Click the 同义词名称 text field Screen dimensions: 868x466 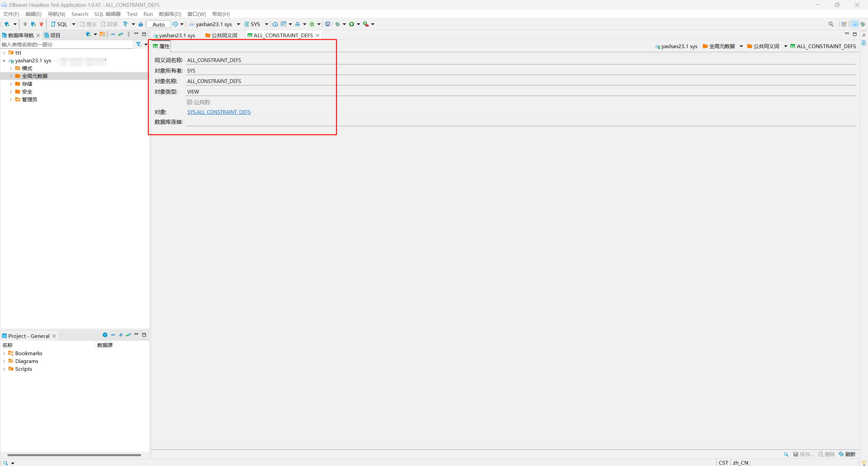click(521, 60)
